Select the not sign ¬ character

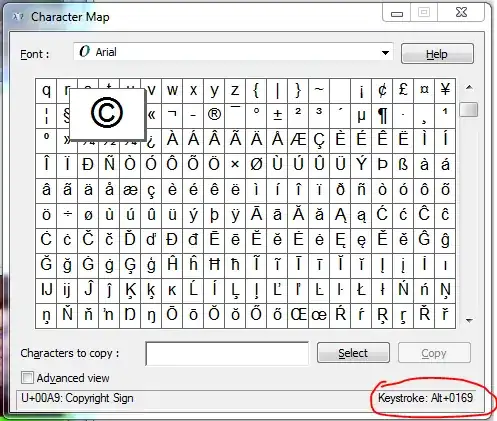172,115
